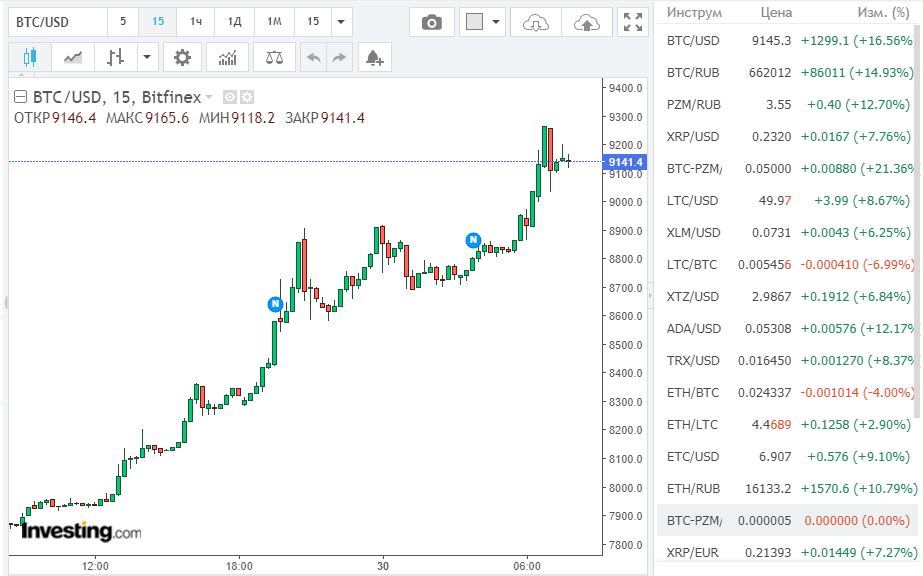The image size is (923, 576).
Task: Expand the timeframe dropdown arrow
Action: (x=341, y=21)
